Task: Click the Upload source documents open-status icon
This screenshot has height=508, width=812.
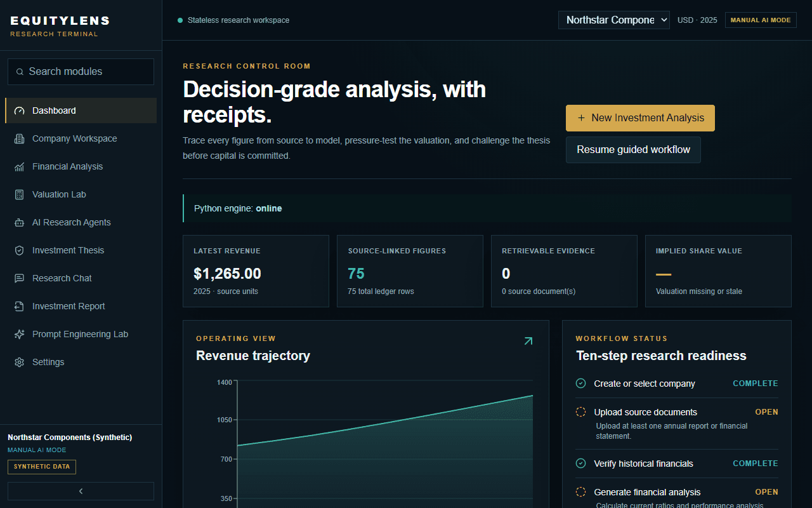Action: point(580,412)
